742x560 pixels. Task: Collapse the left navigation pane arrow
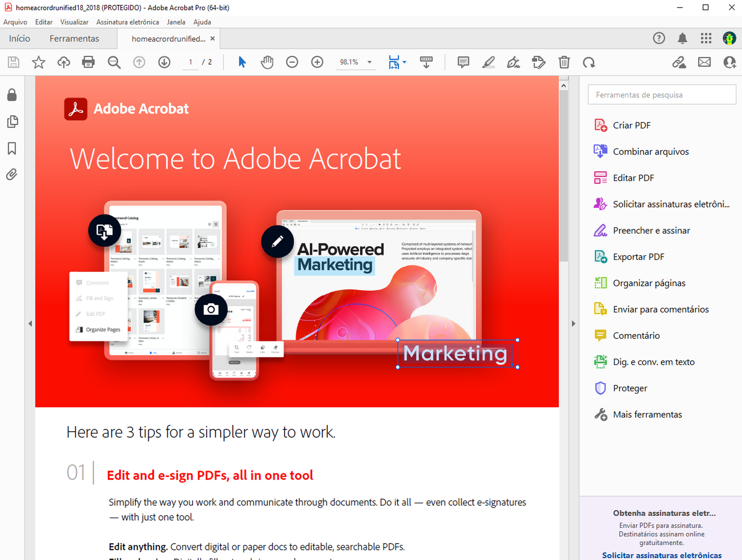(30, 323)
